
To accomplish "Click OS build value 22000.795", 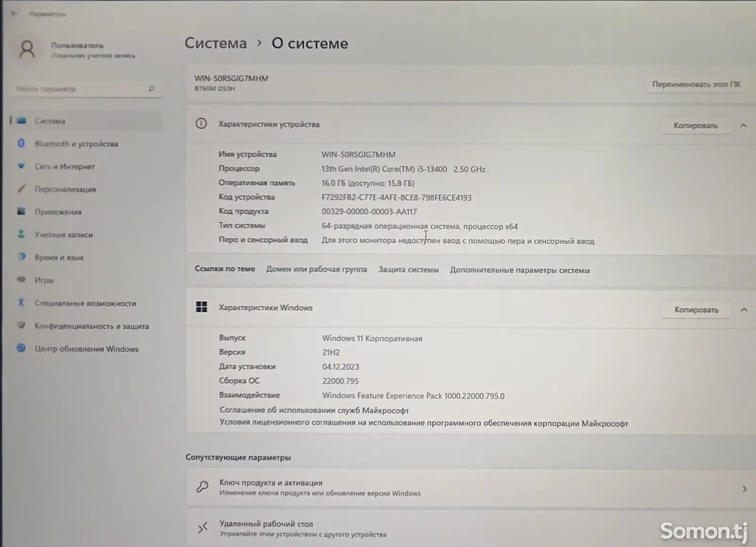I will (x=340, y=381).
